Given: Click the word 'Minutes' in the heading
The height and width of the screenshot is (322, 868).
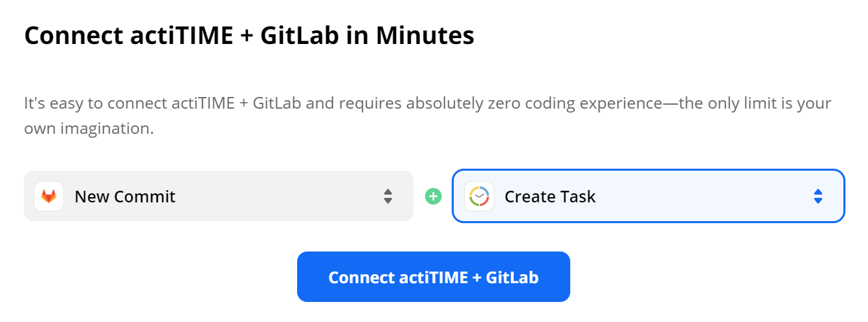Looking at the screenshot, I should (x=425, y=36).
